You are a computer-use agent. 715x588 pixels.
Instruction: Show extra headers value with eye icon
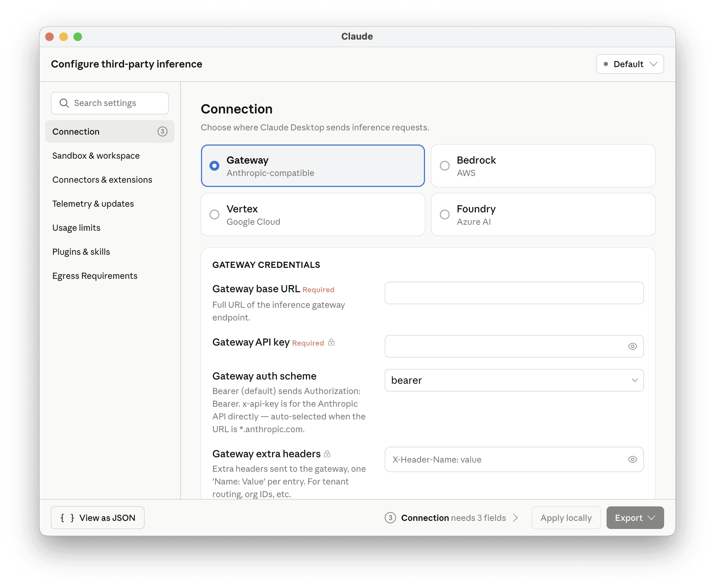(632, 459)
